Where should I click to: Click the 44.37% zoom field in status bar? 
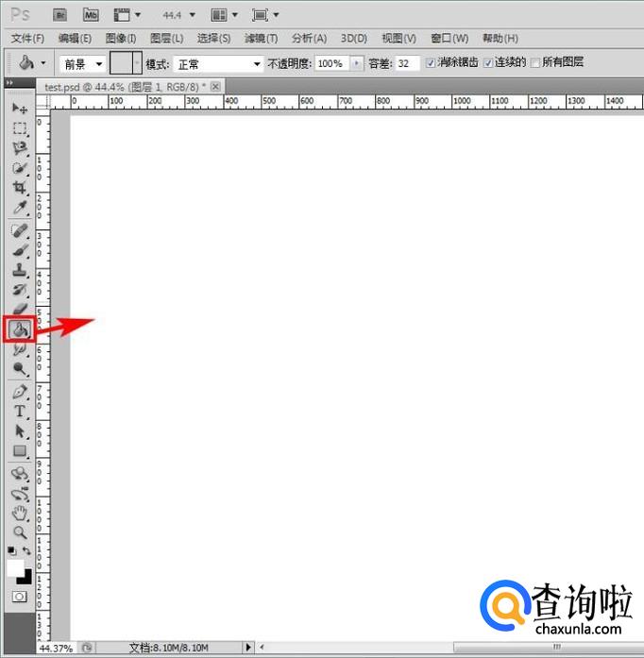point(56,648)
